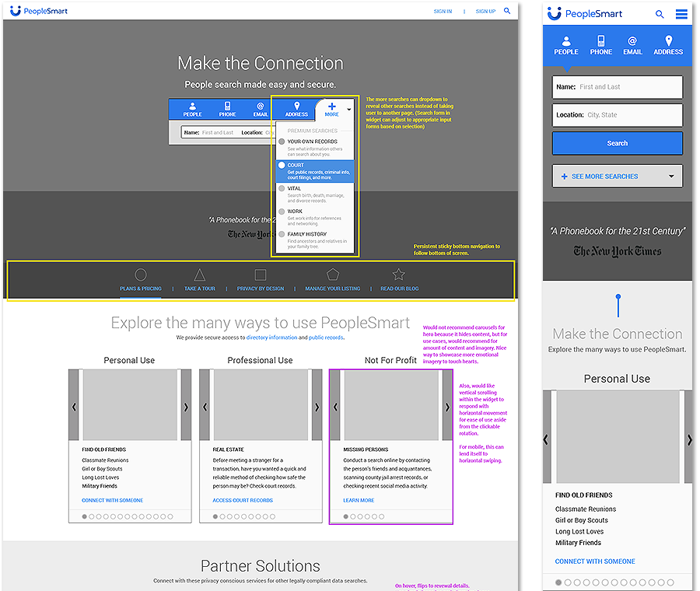Viewport: 700px width, 591px height.
Task: Choose the Vital records radio option
Action: 282,188
